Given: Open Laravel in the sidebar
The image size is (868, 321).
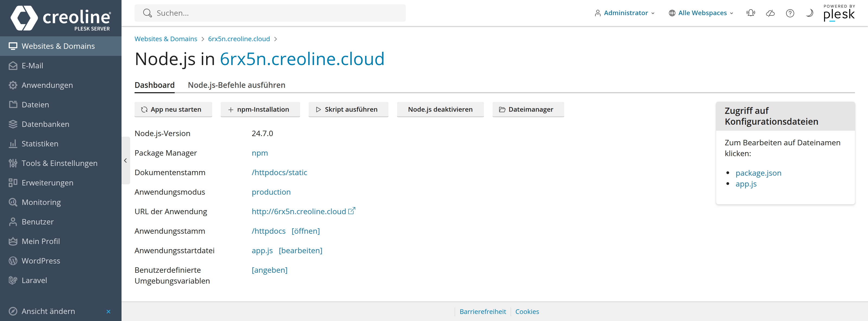Looking at the screenshot, I should [61, 281].
